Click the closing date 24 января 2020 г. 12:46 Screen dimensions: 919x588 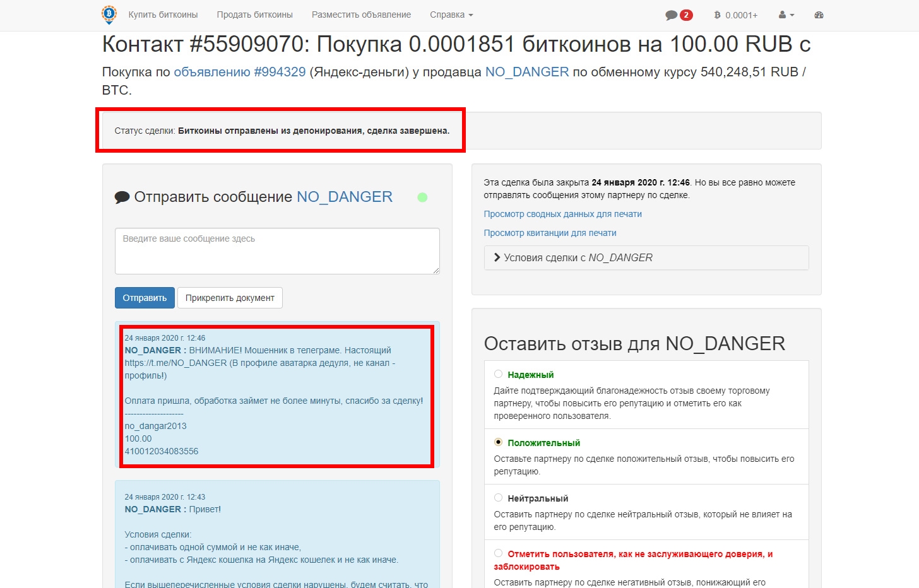[x=641, y=182]
